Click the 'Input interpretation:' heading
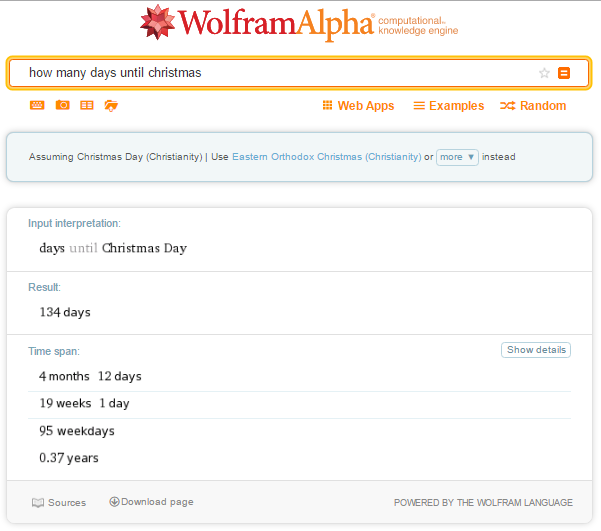Viewport: 601px width, 531px height. pyautogui.click(x=74, y=223)
